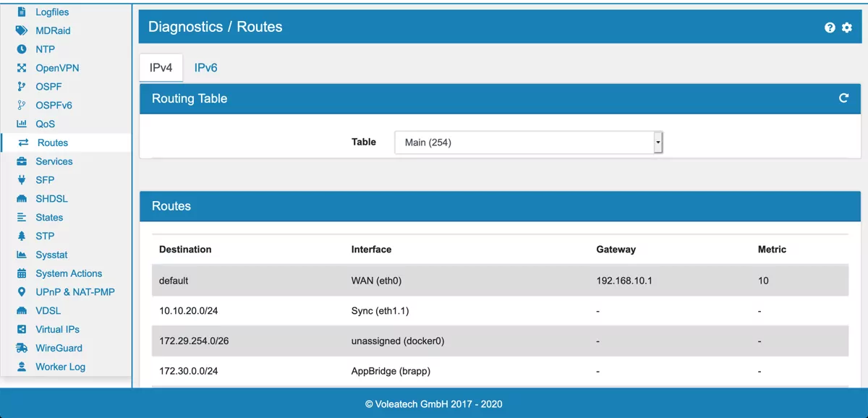Viewport: 868px width, 418px height.
Task: Select the UPnP & NAT-PMP location icon
Action: 21,291
